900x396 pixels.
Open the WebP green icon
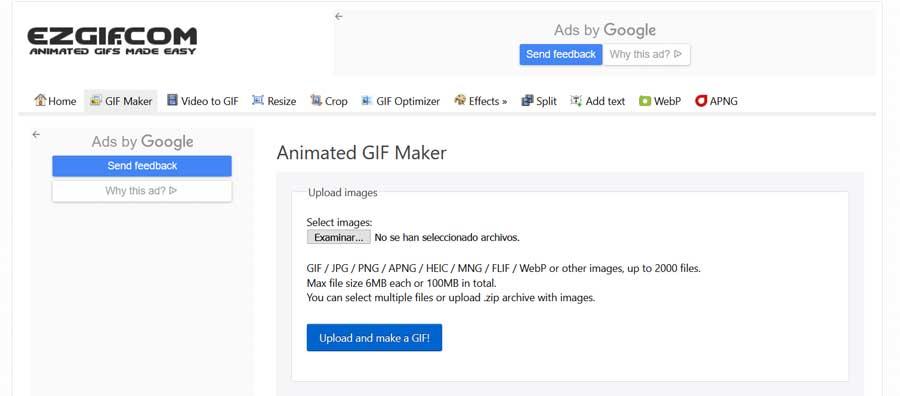pos(645,101)
